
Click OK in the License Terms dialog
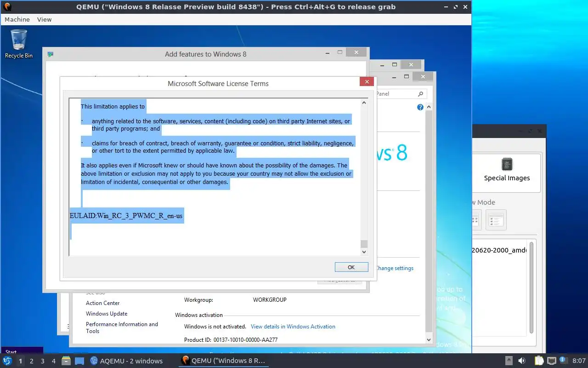[x=351, y=267]
